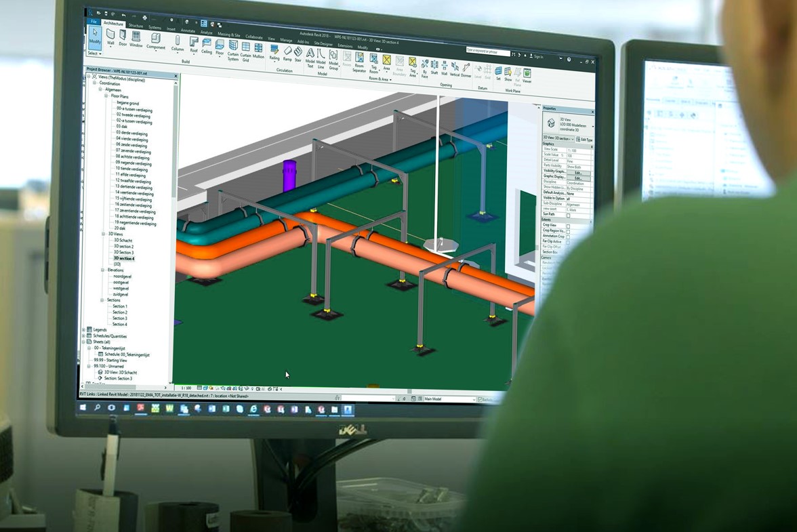Switch to the Structure ribbon tab
This screenshot has width=797, height=532.
point(136,26)
